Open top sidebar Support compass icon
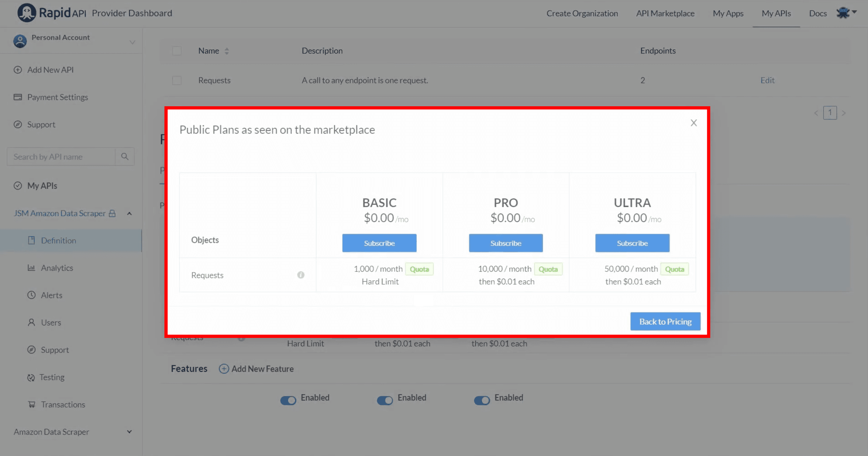Image resolution: width=868 pixels, height=456 pixels. click(18, 124)
